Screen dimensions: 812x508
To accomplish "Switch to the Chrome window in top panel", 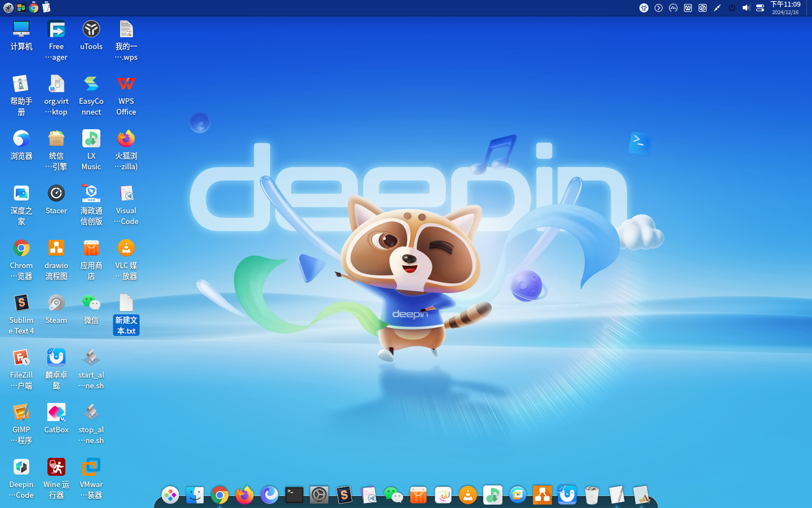I will tap(34, 8).
